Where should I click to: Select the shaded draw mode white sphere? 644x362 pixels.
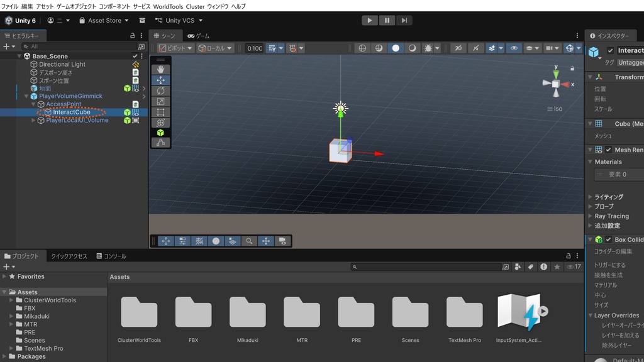tap(396, 48)
